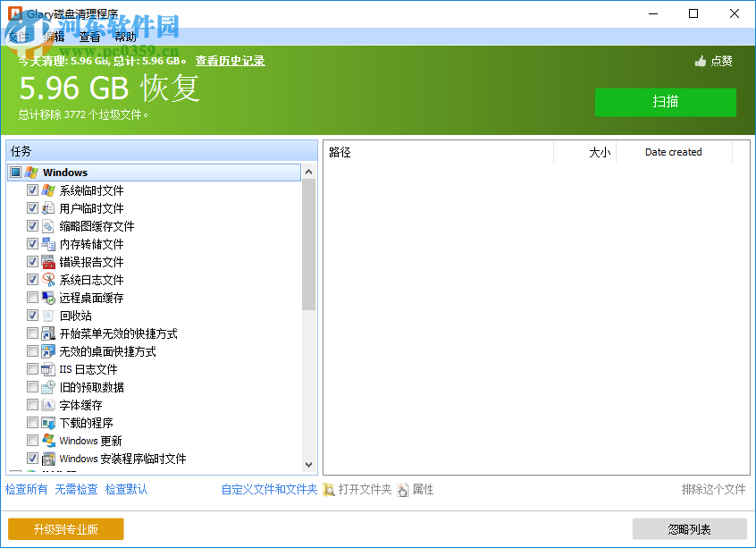Click the 字体缓存 font cache icon
Screen dimensions: 756x548
[47, 404]
